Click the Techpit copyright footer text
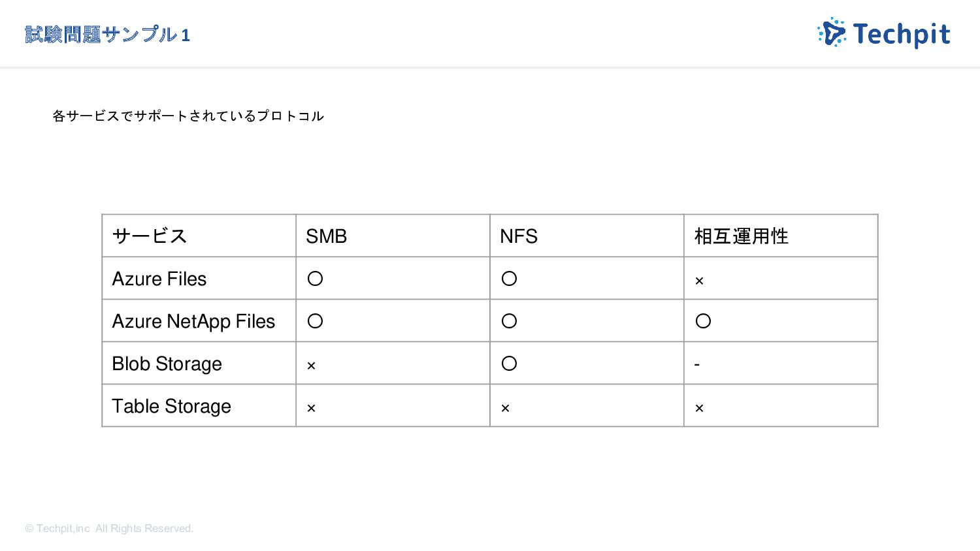 [x=109, y=528]
